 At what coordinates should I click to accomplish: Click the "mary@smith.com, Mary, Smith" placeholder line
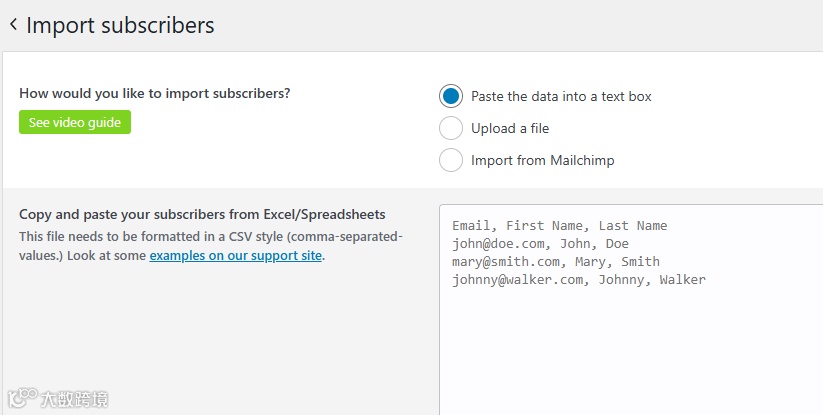(x=555, y=262)
